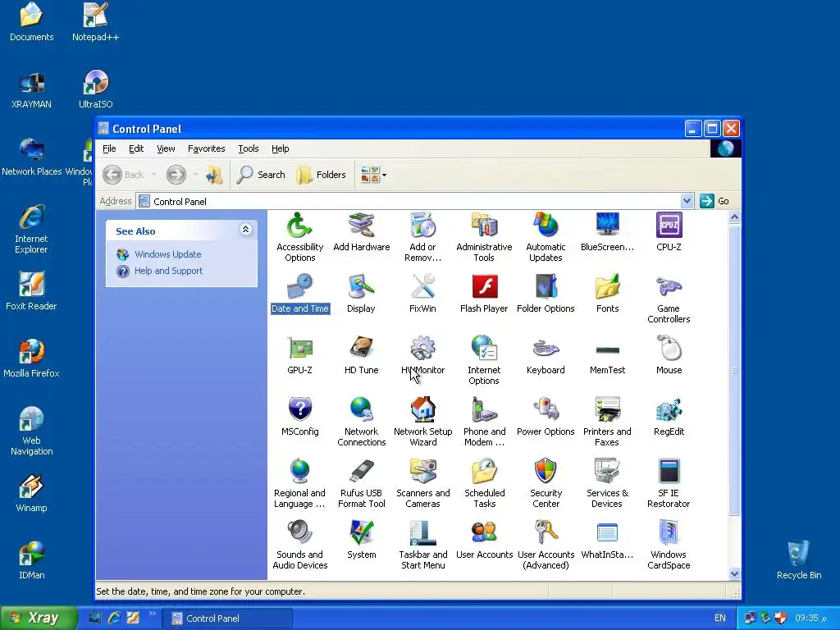Click the Search toolbar button
The height and width of the screenshot is (630, 840).
(261, 175)
